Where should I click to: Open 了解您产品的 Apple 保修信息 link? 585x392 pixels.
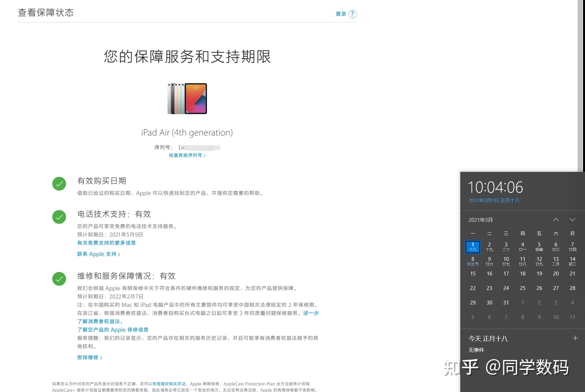[113, 330]
